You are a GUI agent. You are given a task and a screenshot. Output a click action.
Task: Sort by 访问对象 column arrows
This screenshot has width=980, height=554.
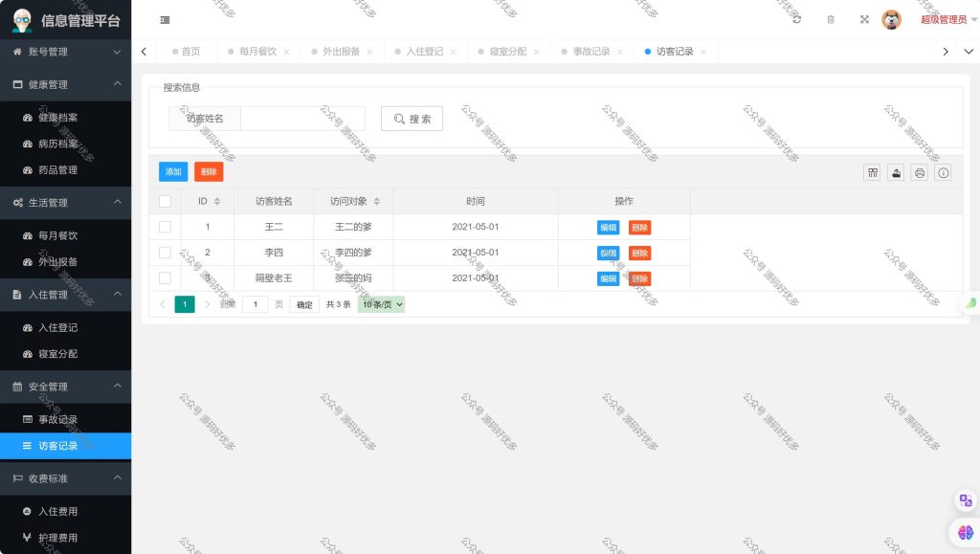coord(377,201)
